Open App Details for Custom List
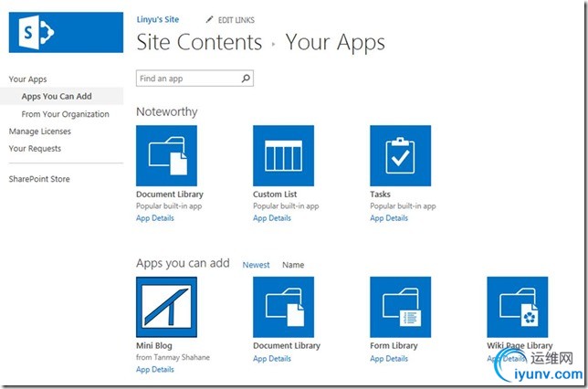The height and width of the screenshot is (389, 588). click(x=272, y=218)
